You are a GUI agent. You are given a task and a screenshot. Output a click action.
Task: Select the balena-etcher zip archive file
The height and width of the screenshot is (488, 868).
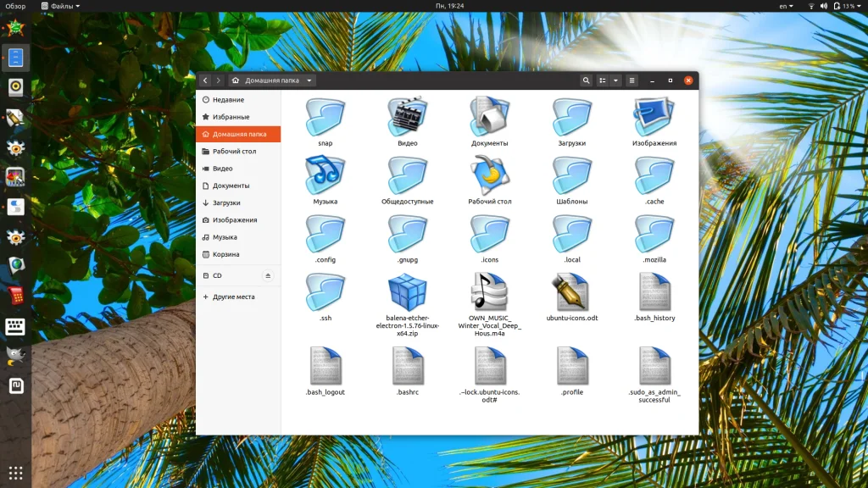click(407, 293)
